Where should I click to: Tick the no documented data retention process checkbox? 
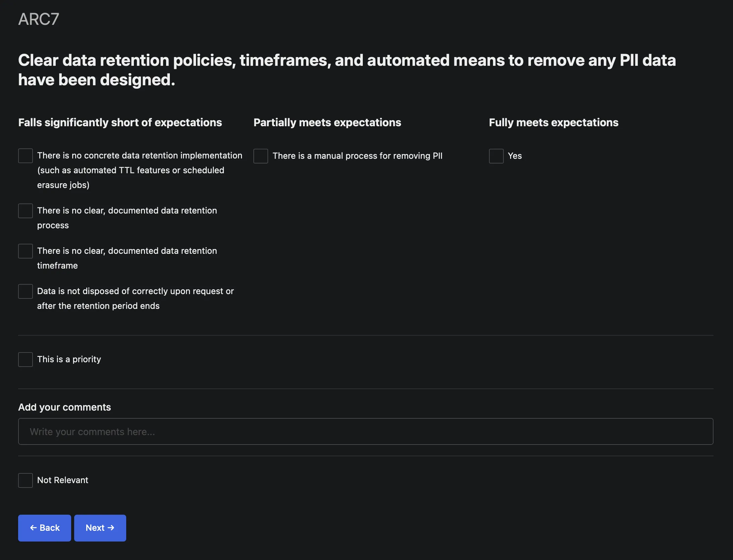26,211
